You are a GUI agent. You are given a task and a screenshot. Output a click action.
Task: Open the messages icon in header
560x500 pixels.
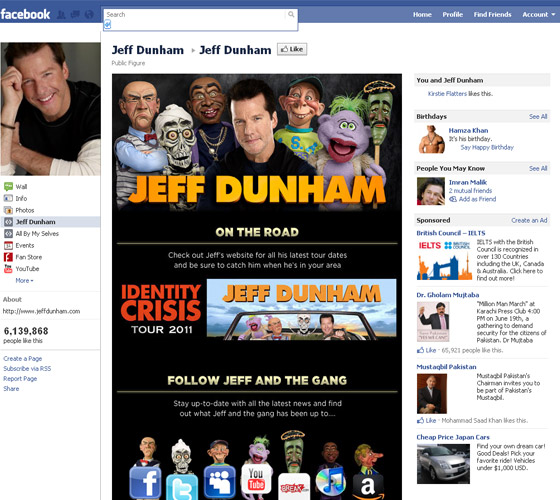point(75,15)
